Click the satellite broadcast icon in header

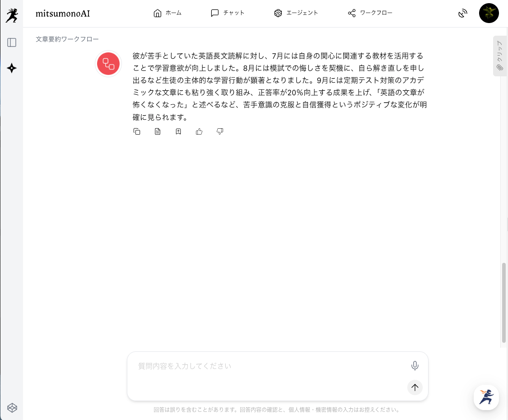pyautogui.click(x=462, y=13)
